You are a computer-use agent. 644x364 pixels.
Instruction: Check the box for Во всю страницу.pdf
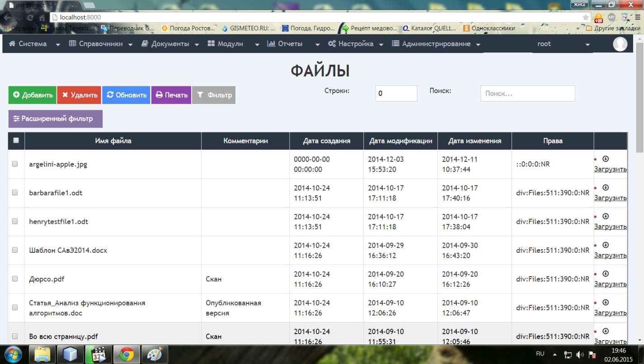click(15, 336)
